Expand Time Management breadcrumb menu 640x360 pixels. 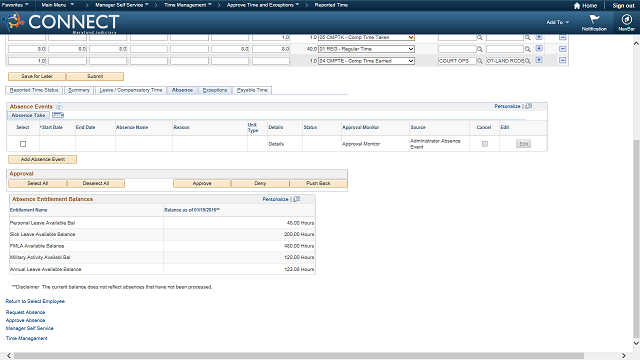[x=188, y=5]
